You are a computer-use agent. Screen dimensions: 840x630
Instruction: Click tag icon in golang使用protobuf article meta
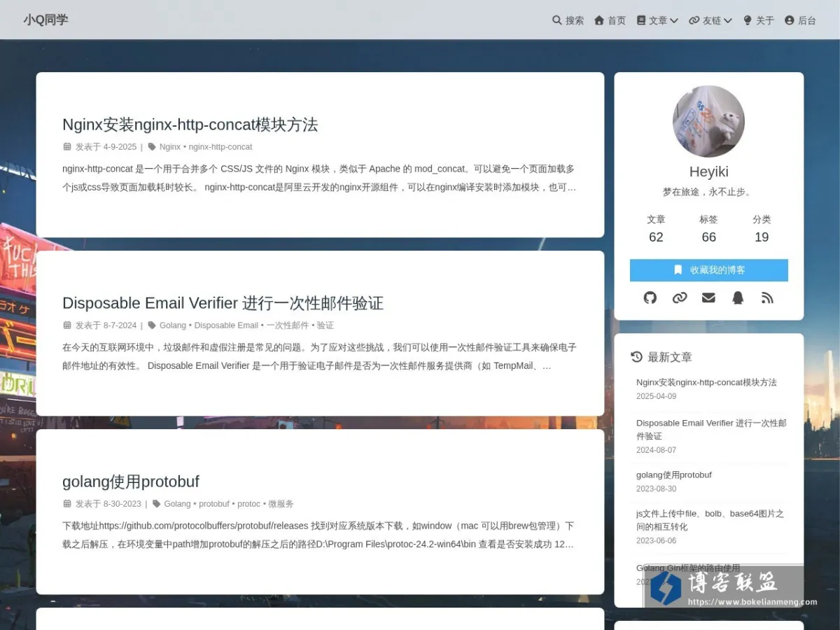[157, 504]
